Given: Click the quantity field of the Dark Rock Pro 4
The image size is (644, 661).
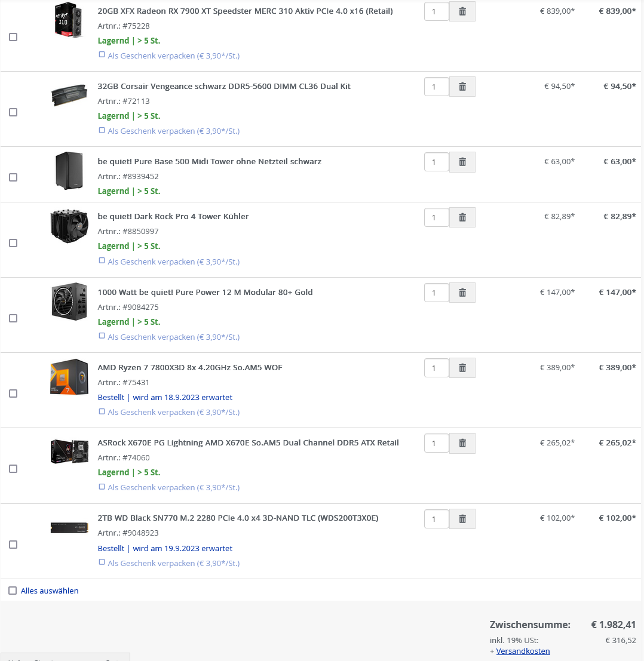Looking at the screenshot, I should point(436,217).
